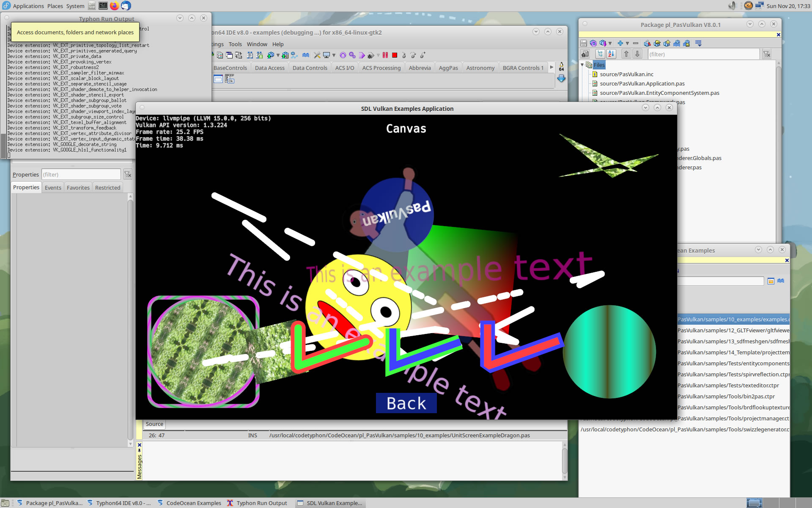Open dropdown arrow next to plus Add icon
The height and width of the screenshot is (508, 812).
point(628,43)
